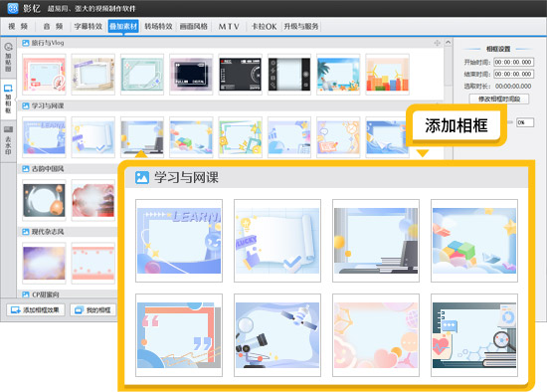Open the 加贴图 sidebar panel
Viewport: 547px width, 392px height.
(x=8, y=57)
